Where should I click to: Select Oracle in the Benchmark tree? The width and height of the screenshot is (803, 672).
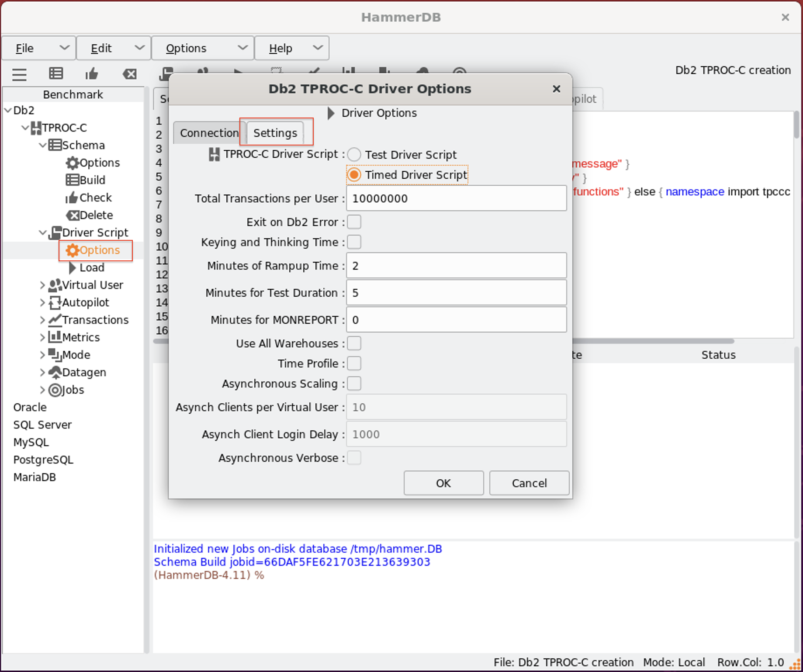30,407
